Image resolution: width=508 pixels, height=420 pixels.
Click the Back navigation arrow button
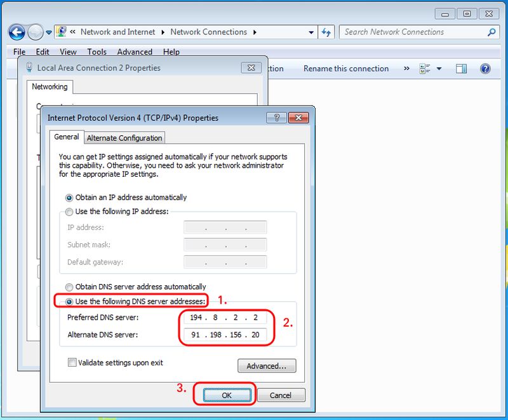[x=17, y=32]
